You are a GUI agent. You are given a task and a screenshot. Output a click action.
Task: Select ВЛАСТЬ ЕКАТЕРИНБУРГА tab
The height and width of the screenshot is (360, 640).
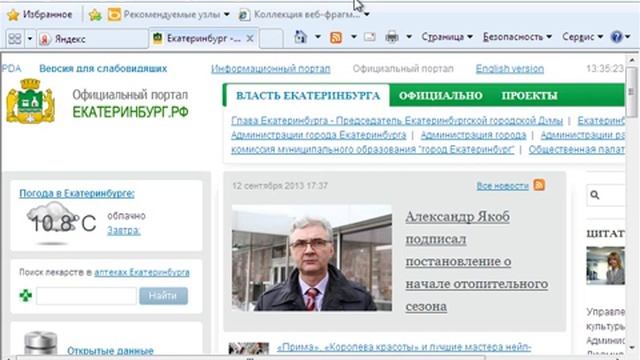pyautogui.click(x=308, y=96)
